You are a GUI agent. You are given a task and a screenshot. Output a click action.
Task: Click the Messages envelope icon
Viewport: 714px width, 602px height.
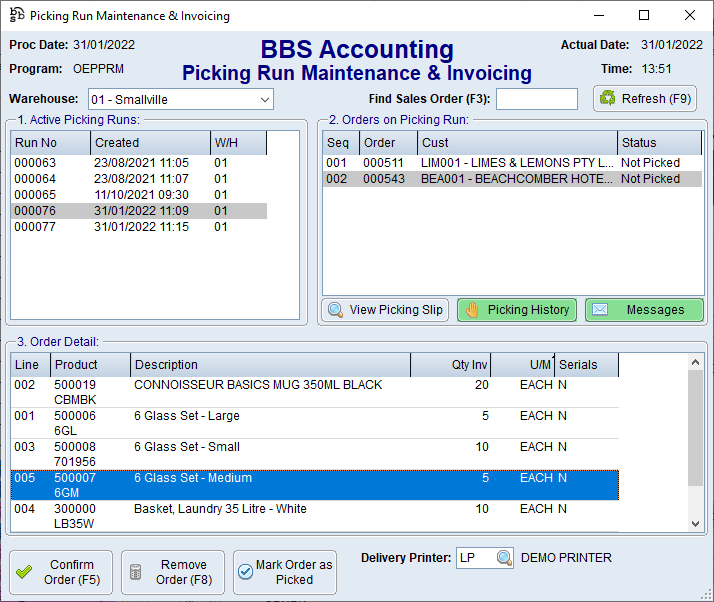tap(600, 310)
